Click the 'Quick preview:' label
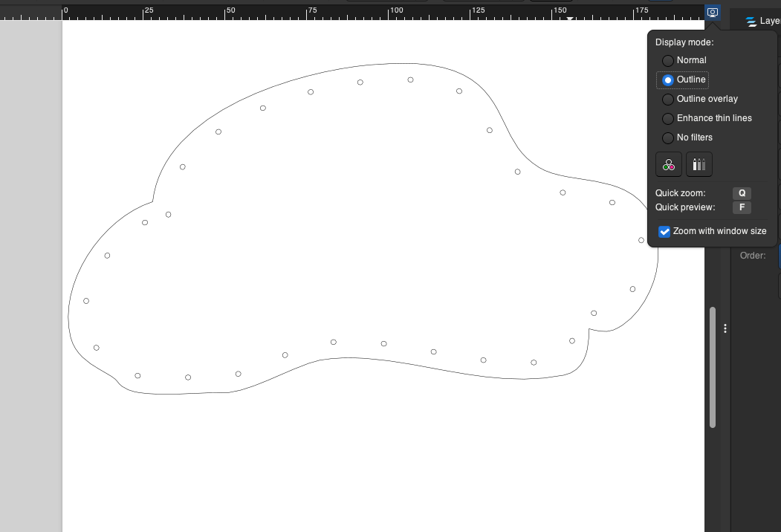Viewport: 781px width, 532px height. pyautogui.click(x=685, y=207)
